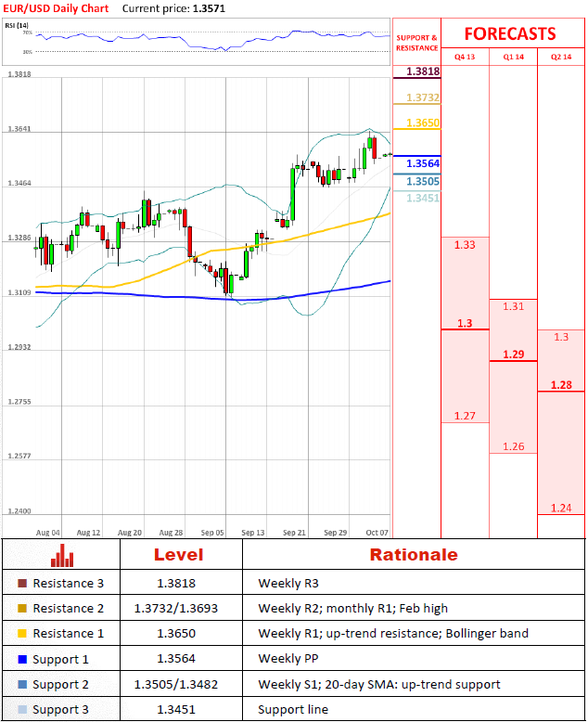Click the Support 2 row label
This screenshot has width=588, height=722.
coord(60,685)
